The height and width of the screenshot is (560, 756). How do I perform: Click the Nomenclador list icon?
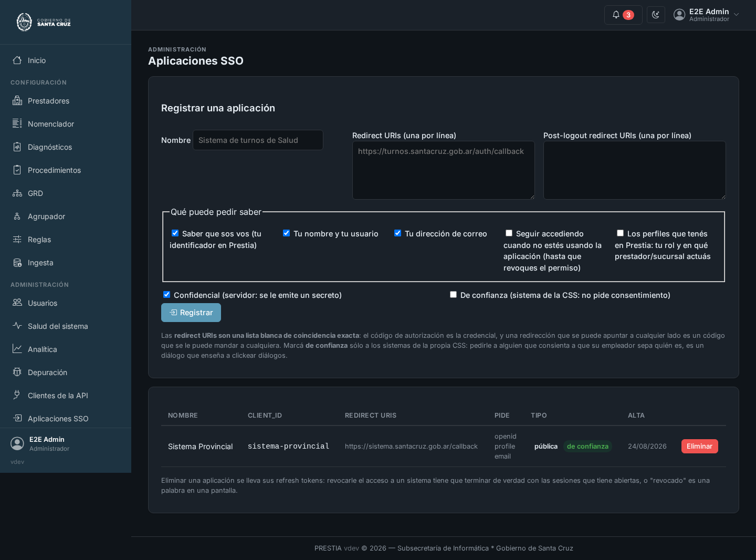click(x=17, y=123)
